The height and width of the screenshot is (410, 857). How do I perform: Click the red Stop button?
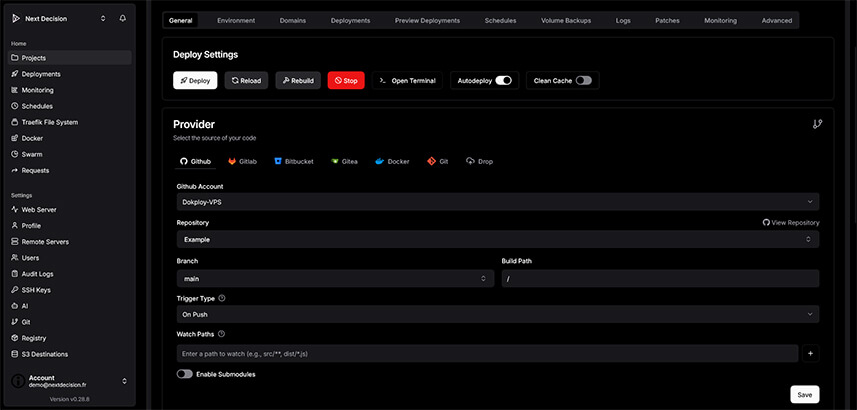tap(346, 80)
